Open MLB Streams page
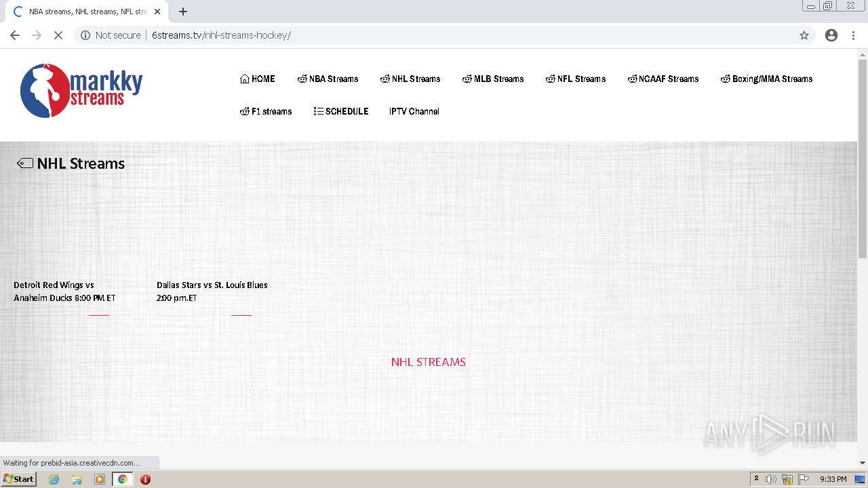Viewport: 868px width, 488px height. coord(493,79)
